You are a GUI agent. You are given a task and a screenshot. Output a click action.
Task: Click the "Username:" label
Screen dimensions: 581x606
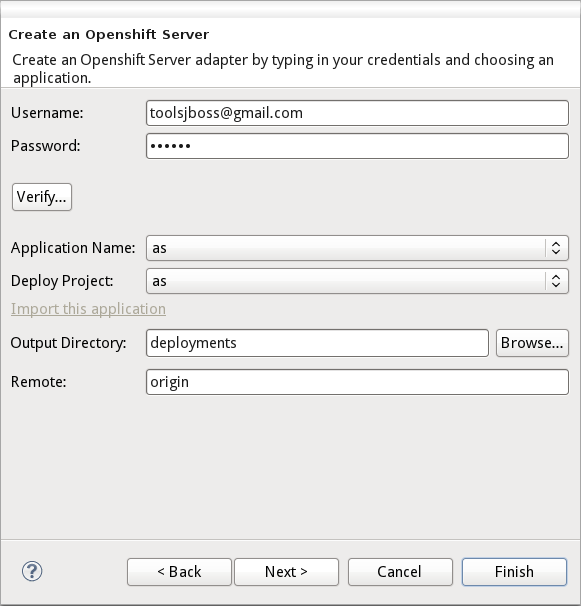pos(47,113)
